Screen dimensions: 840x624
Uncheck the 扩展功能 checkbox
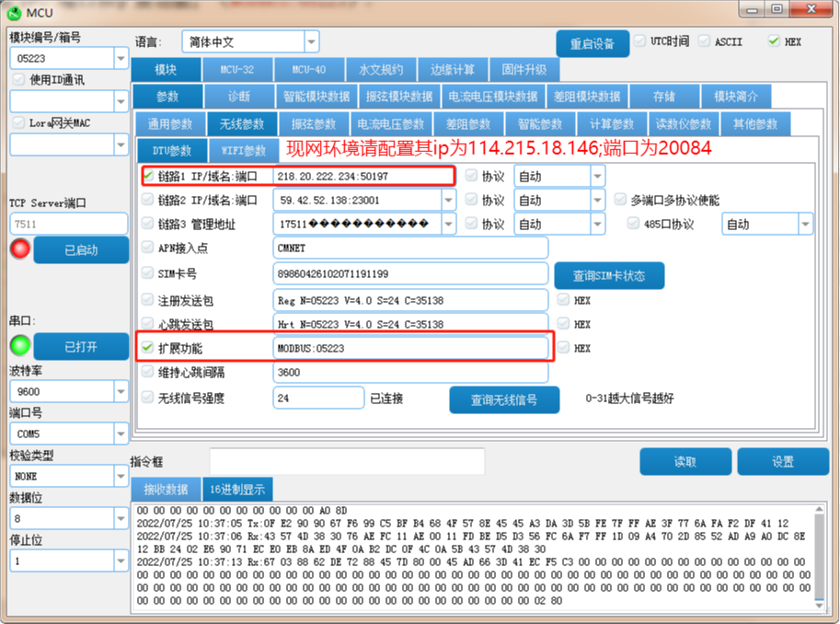148,348
